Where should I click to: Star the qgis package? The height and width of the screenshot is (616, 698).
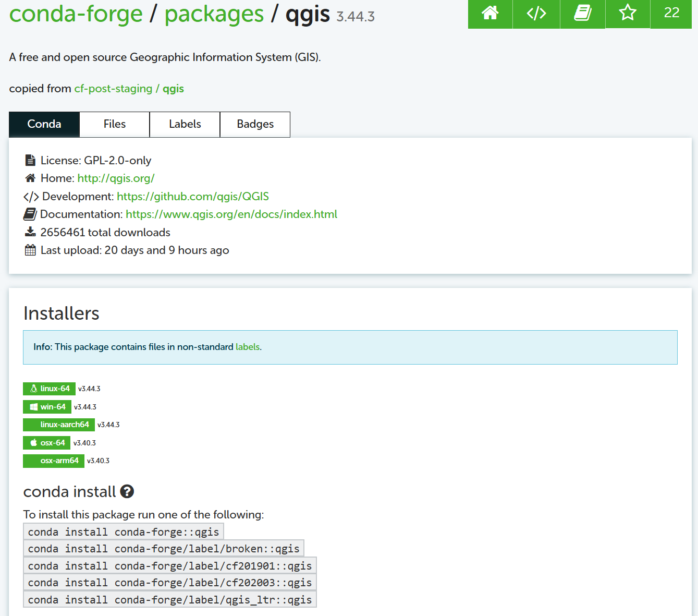point(628,13)
